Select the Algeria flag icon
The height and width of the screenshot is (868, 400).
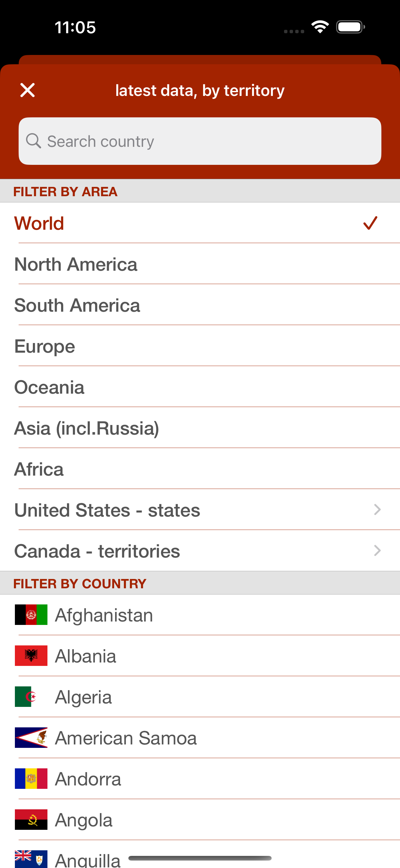click(x=31, y=697)
